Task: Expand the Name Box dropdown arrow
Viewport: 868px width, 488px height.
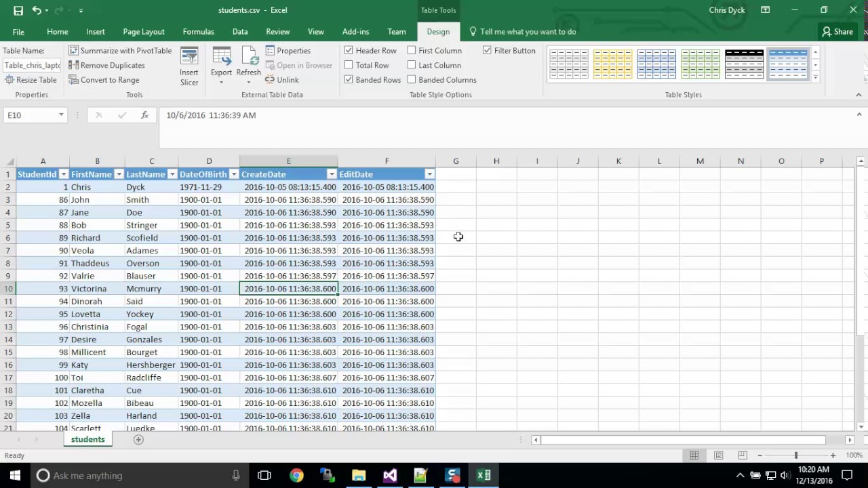Action: (61, 115)
